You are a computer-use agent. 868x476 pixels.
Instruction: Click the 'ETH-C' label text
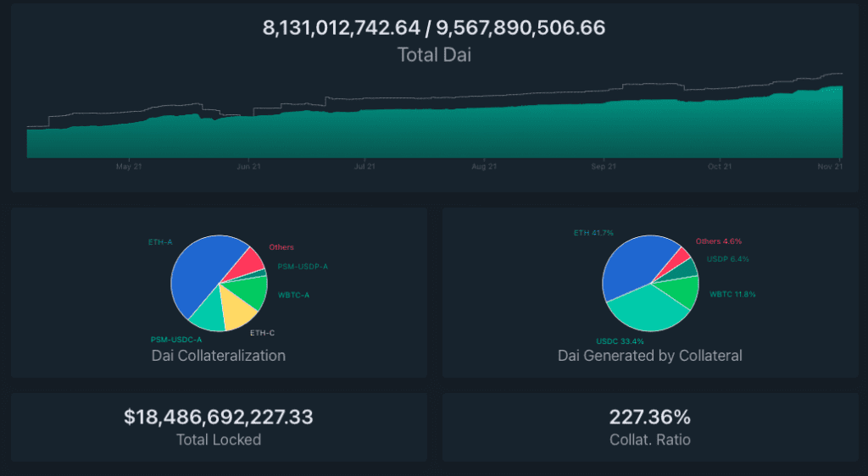click(x=262, y=333)
